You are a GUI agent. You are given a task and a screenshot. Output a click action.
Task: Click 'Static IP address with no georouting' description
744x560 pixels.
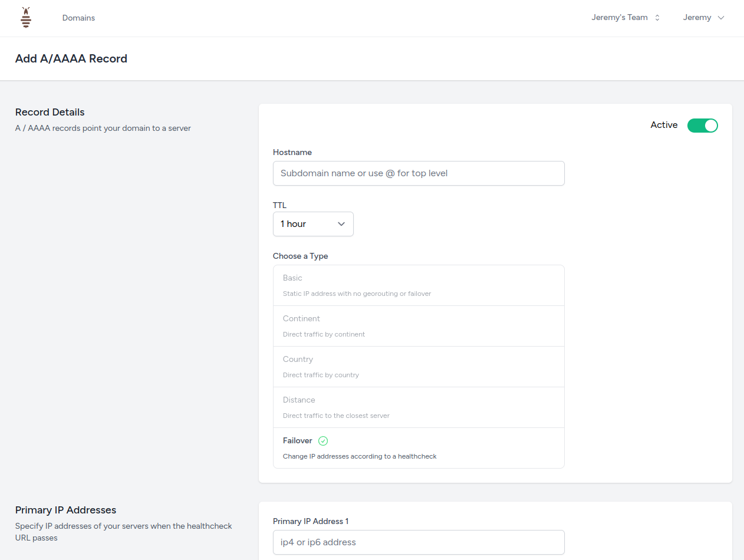pyautogui.click(x=357, y=294)
